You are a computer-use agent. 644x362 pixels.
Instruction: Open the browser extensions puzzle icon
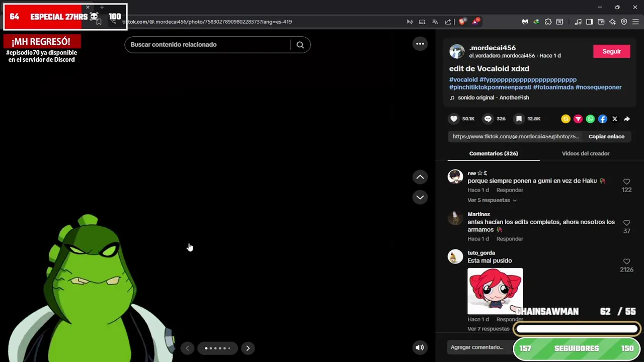tap(548, 22)
